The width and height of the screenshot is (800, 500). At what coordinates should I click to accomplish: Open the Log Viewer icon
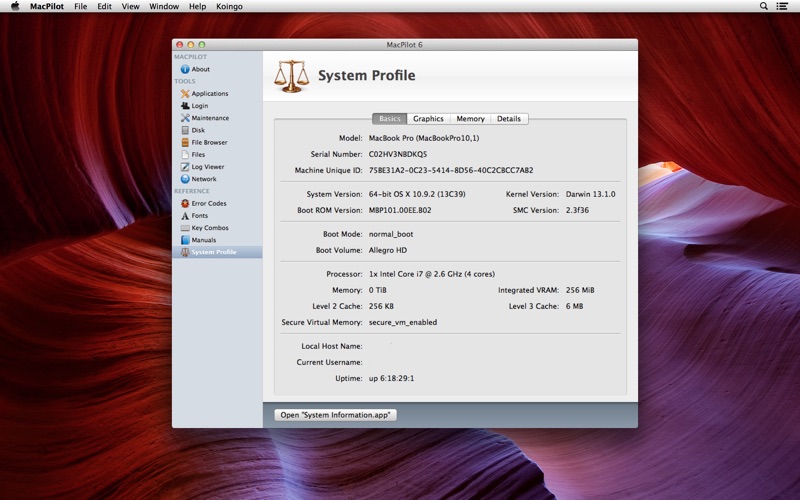pos(185,167)
